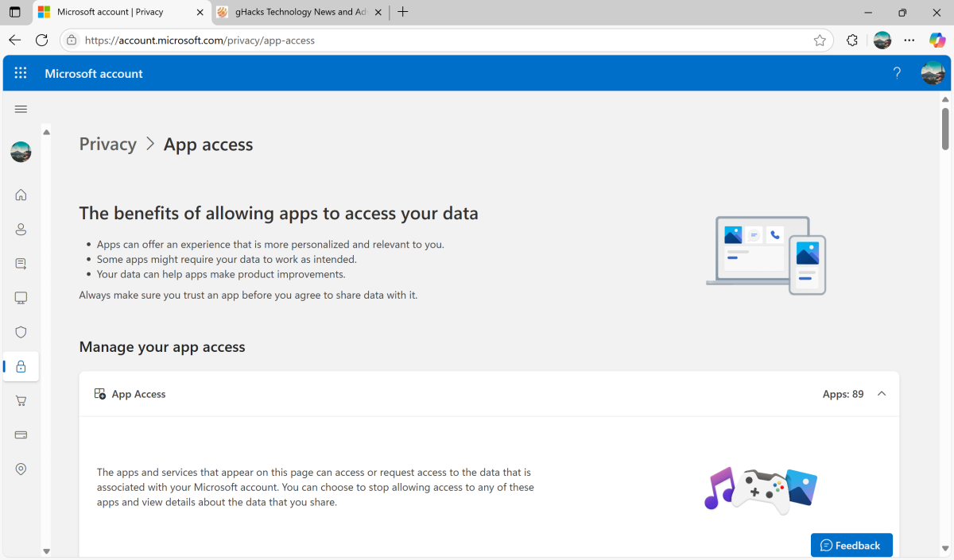Favorite this page with star icon

(820, 41)
